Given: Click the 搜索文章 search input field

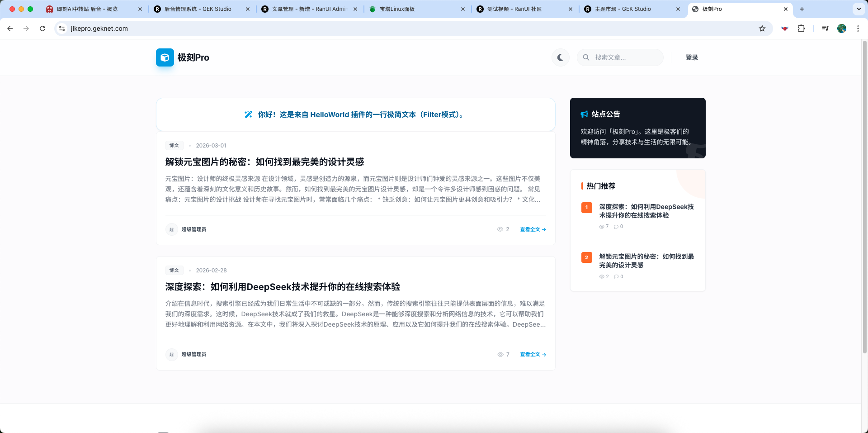Looking at the screenshot, I should (x=624, y=57).
